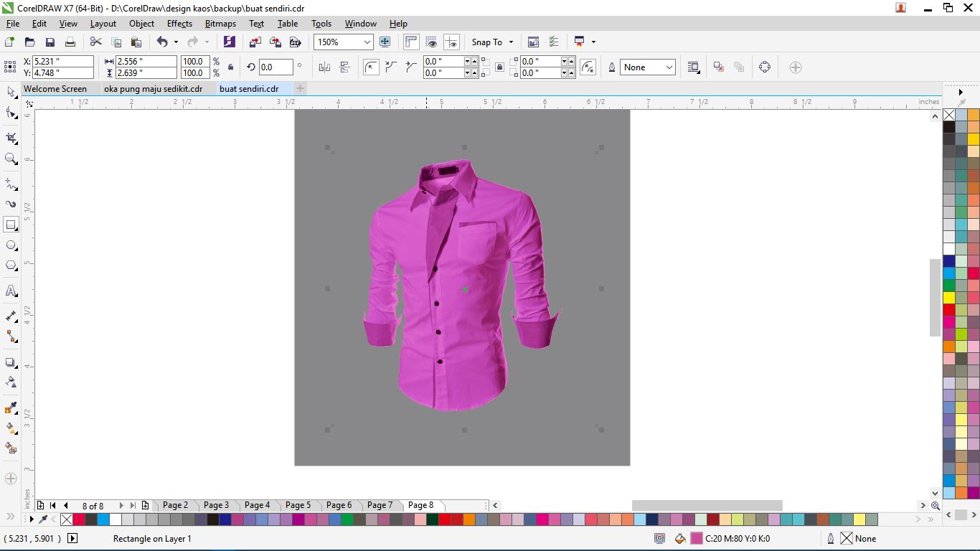Screen dimensions: 980x551
Task: Select the Pick tool in toolbox
Action: 11,93
